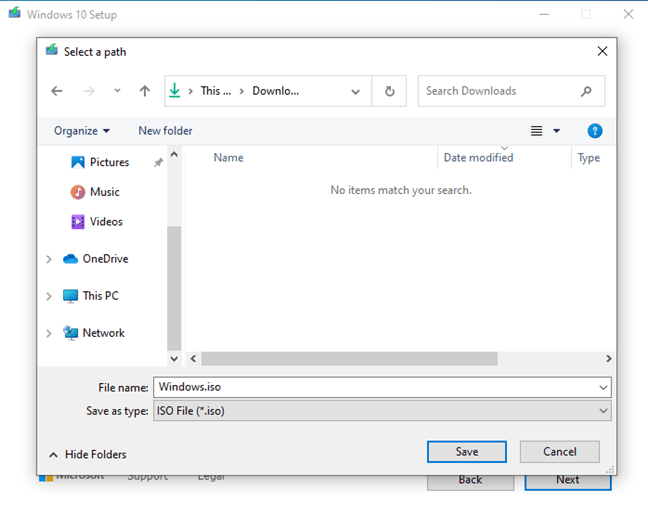Open OneDrive in navigation pane
Image resolution: width=648 pixels, height=513 pixels.
pos(96,259)
